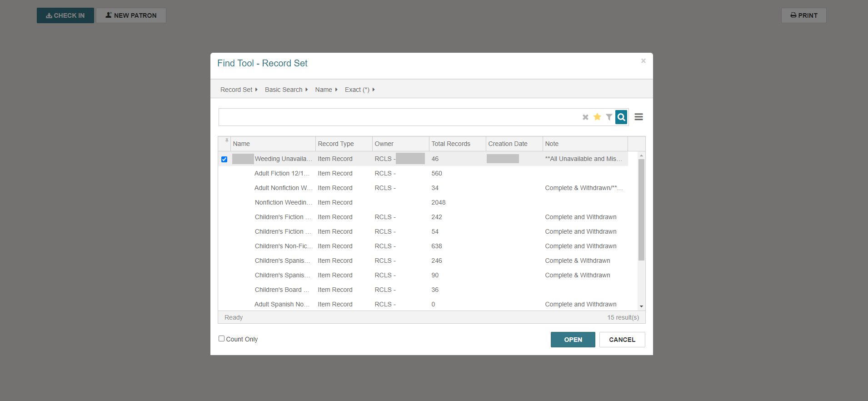The height and width of the screenshot is (401, 868).
Task: Click total records value 638
Action: 437,246
